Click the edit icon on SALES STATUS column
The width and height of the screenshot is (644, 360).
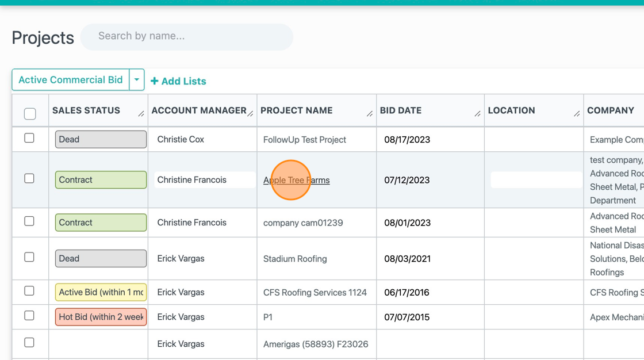pyautogui.click(x=141, y=114)
